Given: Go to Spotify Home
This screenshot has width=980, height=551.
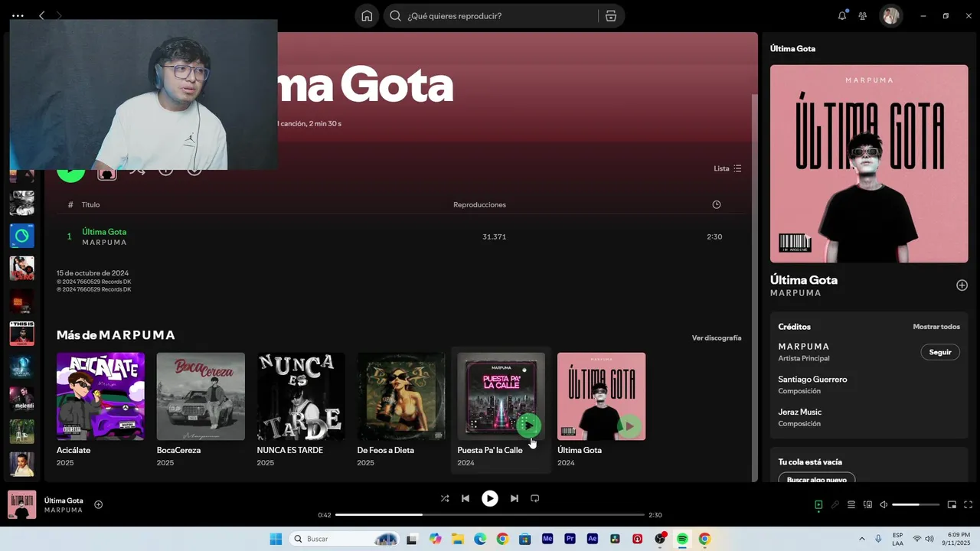Looking at the screenshot, I should click(367, 16).
